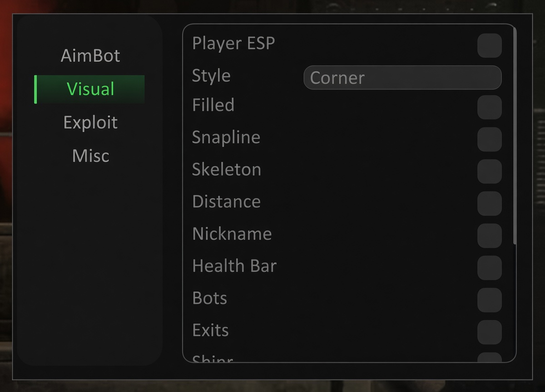Toggle the Filled checkbox

point(490,107)
